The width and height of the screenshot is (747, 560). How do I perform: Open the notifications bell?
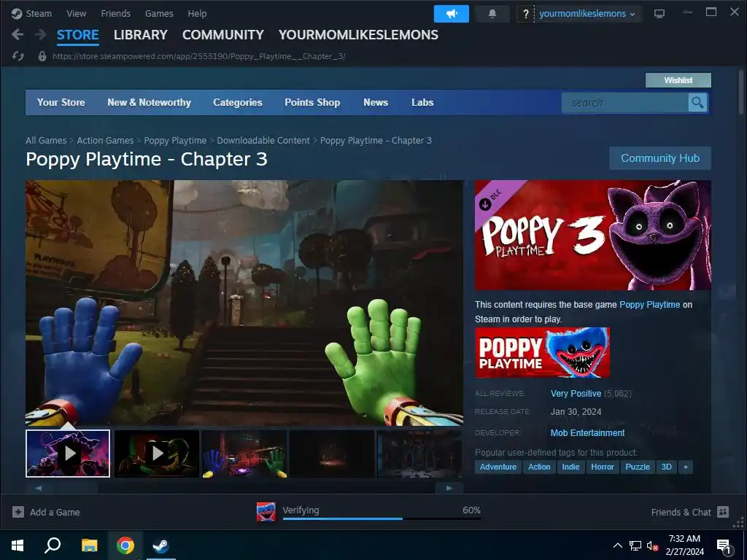[x=492, y=14]
